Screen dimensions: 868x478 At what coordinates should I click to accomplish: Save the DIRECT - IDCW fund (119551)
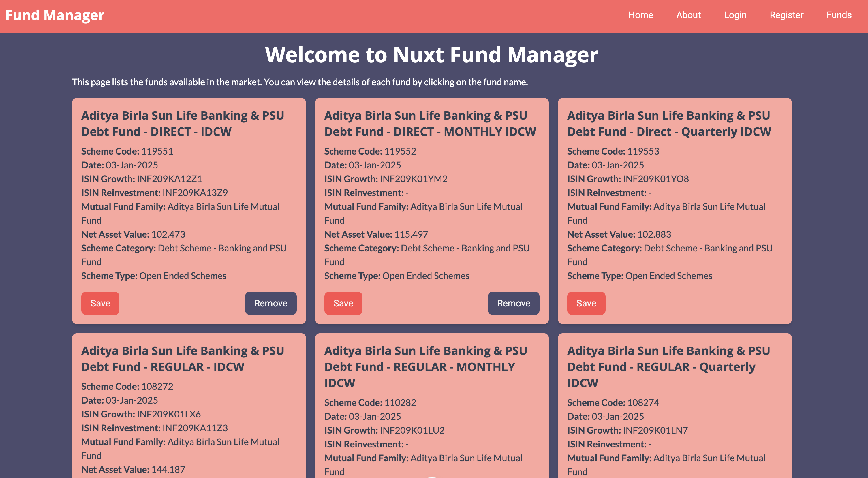point(100,303)
